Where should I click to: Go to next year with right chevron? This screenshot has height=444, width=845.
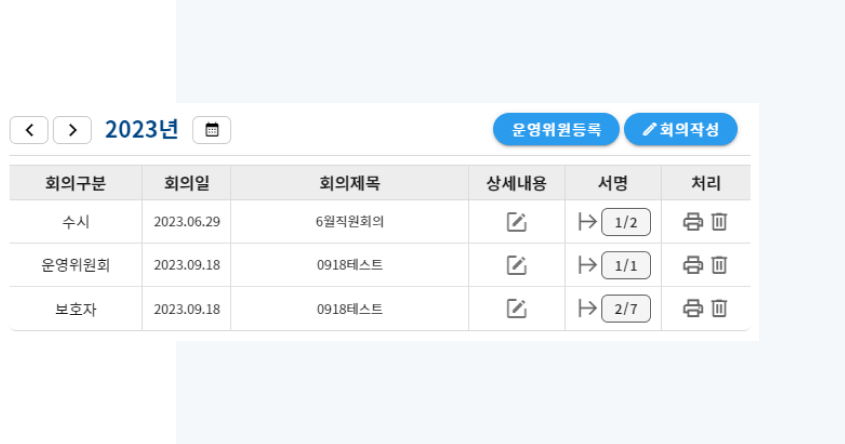72,130
